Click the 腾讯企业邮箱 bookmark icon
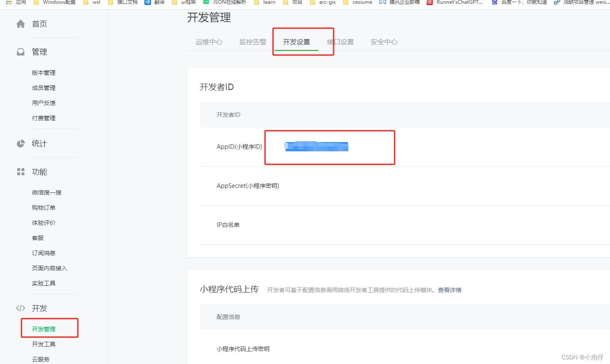The width and height of the screenshot is (610, 364). tap(381, 3)
